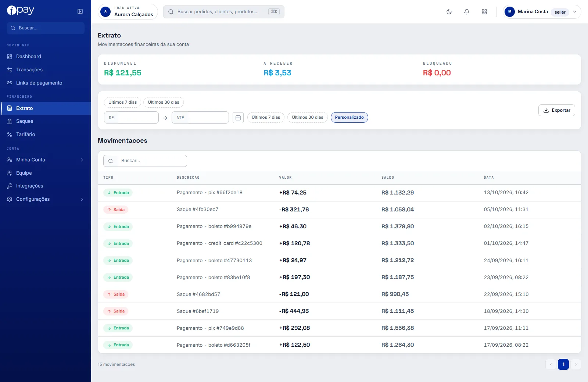The height and width of the screenshot is (382, 588).
Task: Click the Minha Conta user icon
Action: point(10,160)
